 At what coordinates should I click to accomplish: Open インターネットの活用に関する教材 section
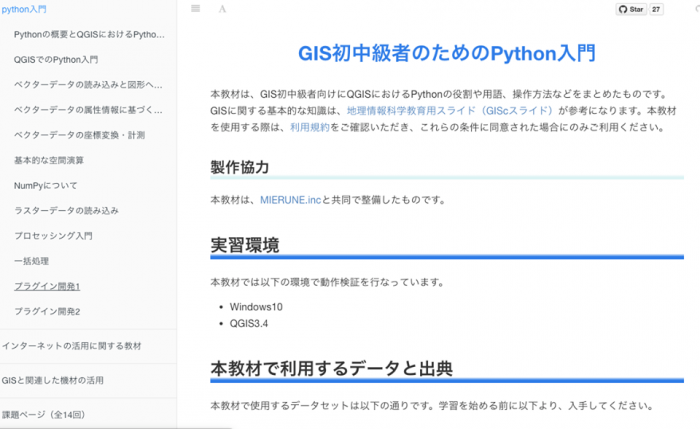pos(71,346)
